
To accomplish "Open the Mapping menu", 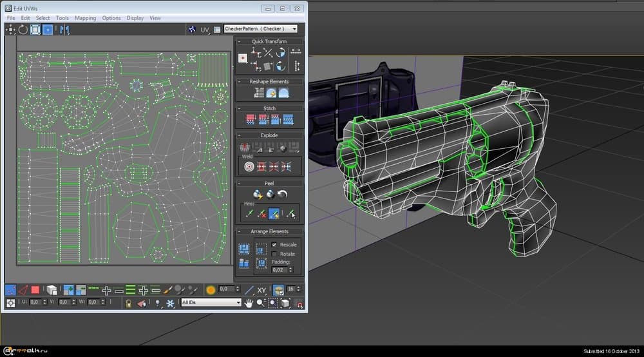I will (x=85, y=18).
